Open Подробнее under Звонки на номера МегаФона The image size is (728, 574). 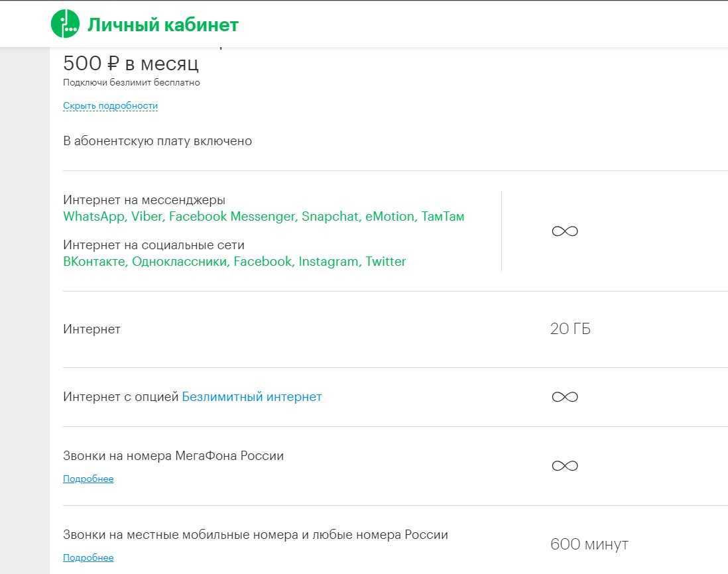click(x=88, y=479)
